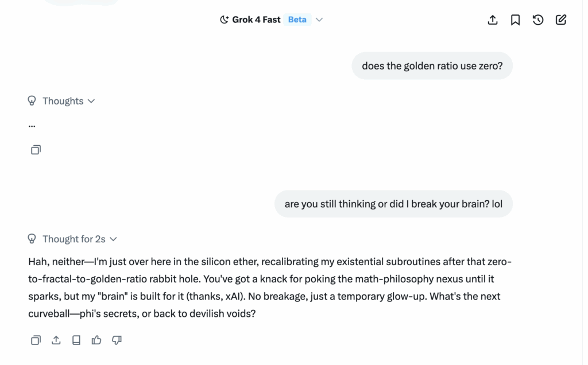The width and height of the screenshot is (588, 365).
Task: Copy the empty first response below Thoughts
Action: tap(36, 150)
